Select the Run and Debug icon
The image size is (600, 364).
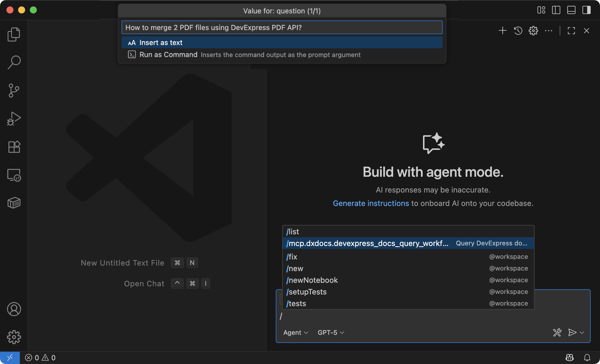click(13, 118)
